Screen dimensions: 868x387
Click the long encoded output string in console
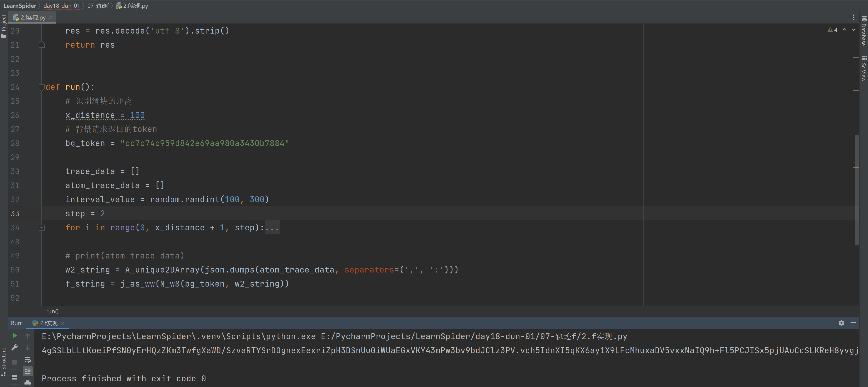pos(450,350)
